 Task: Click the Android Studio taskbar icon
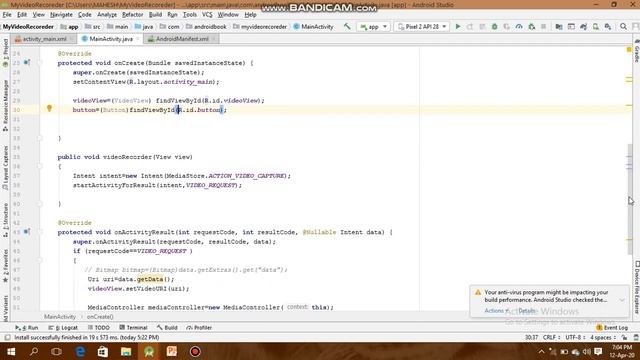[149, 351]
